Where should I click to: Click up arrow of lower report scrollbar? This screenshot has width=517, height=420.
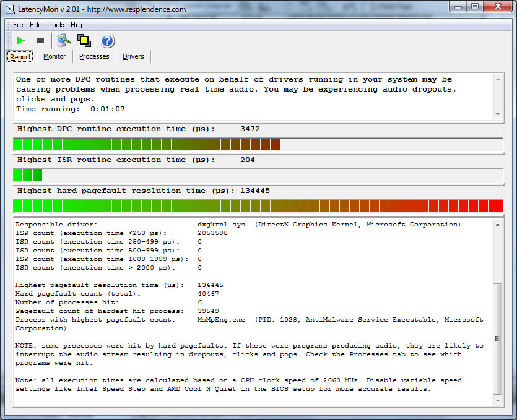[498, 225]
